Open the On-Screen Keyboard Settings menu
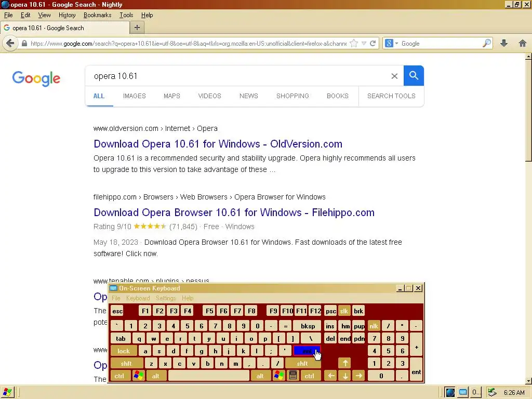 pyautogui.click(x=166, y=298)
